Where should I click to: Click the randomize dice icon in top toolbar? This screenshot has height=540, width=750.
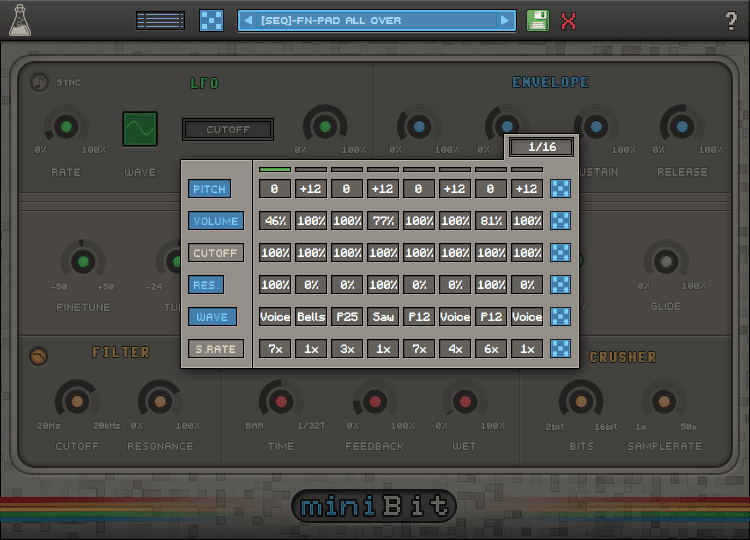point(211,21)
